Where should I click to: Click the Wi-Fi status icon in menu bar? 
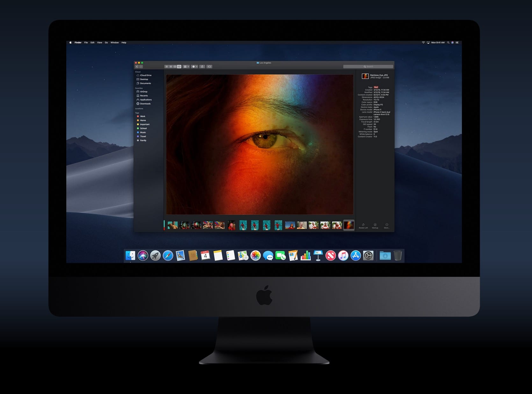coord(423,42)
